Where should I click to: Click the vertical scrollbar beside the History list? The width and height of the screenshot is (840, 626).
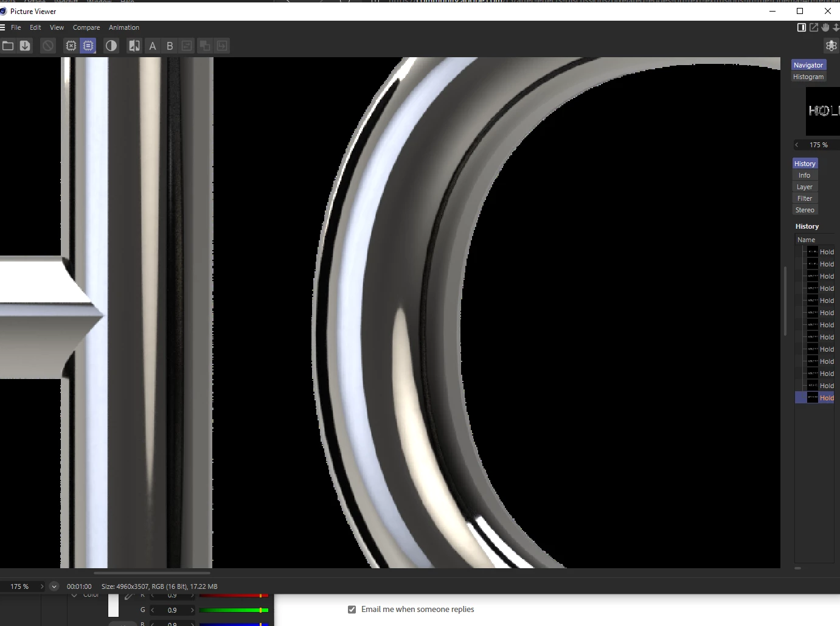coord(785,301)
